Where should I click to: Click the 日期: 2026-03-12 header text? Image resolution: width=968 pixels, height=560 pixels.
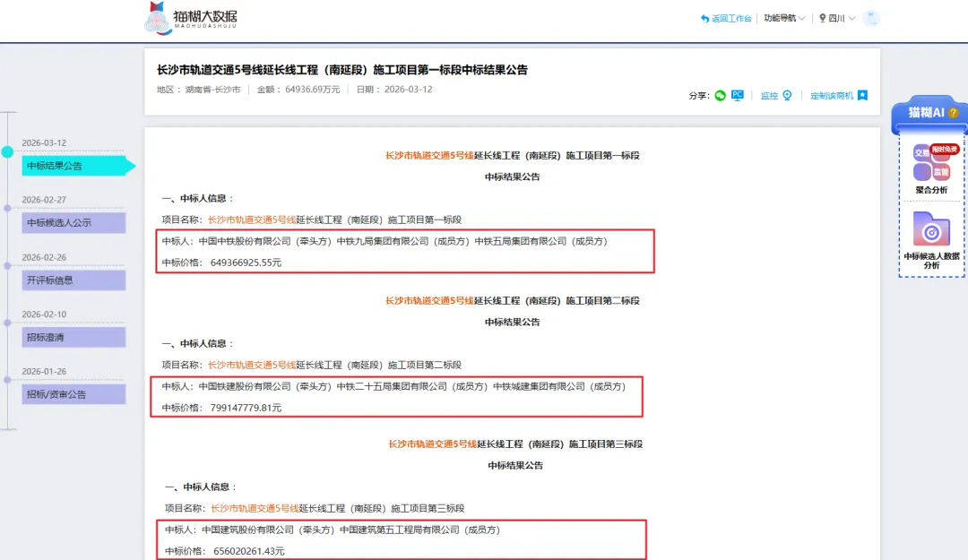tap(393, 90)
